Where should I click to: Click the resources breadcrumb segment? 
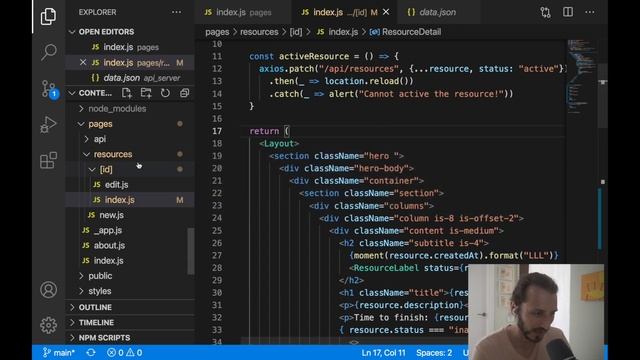pyautogui.click(x=259, y=32)
